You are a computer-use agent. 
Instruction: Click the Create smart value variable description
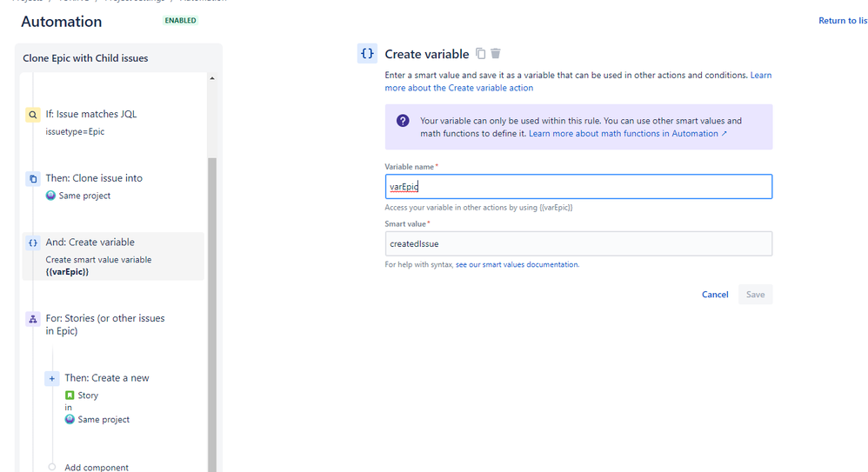pos(98,260)
